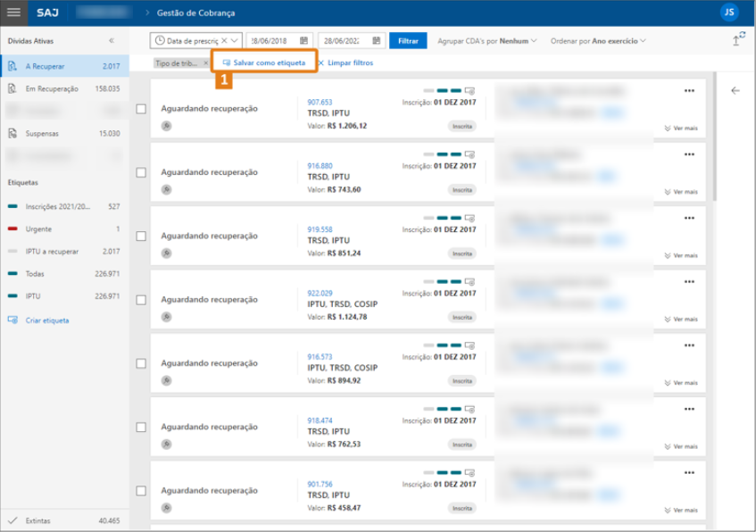Tick the checkbox for record 919.558

coord(141,237)
